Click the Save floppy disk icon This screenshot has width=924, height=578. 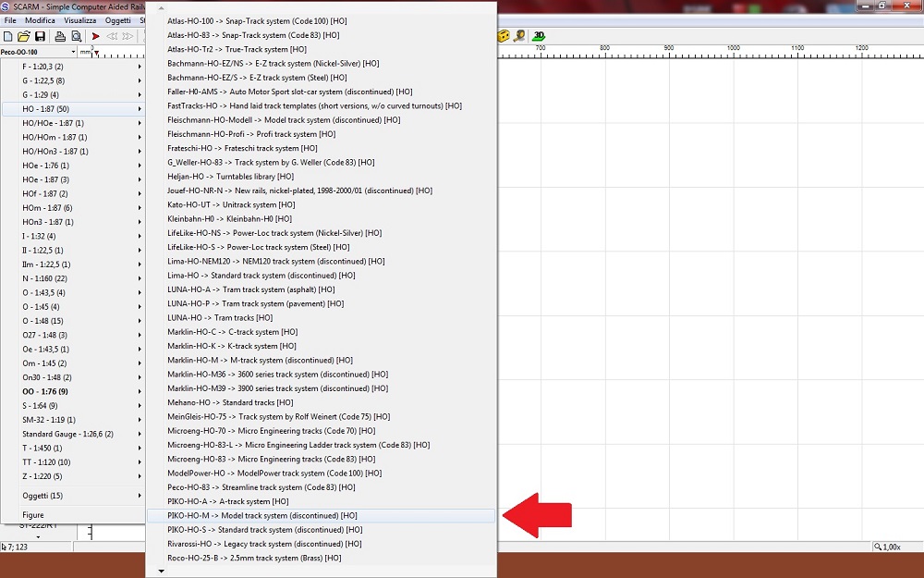[x=40, y=36]
